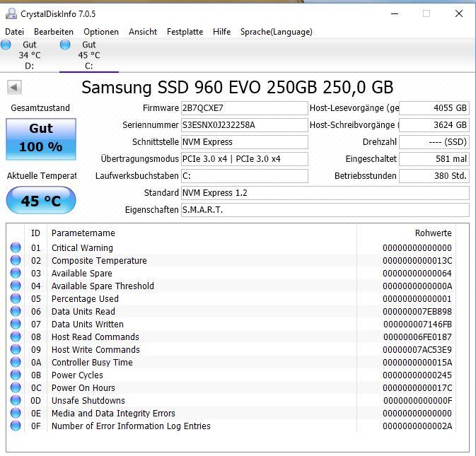Open the Hilfe menu
This screenshot has width=476, height=456.
(x=221, y=32)
